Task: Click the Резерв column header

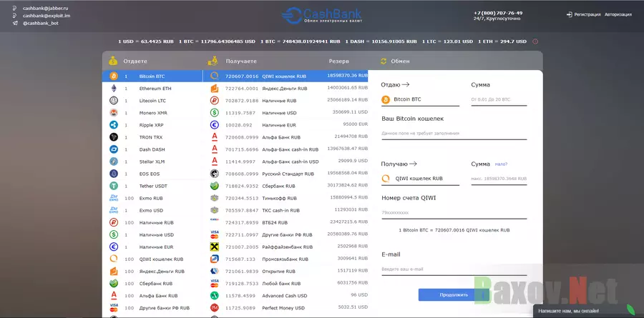Action: pos(339,61)
